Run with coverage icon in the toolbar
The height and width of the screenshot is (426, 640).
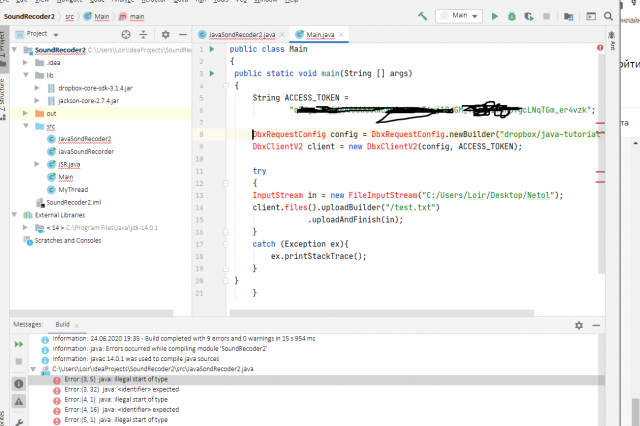point(529,16)
